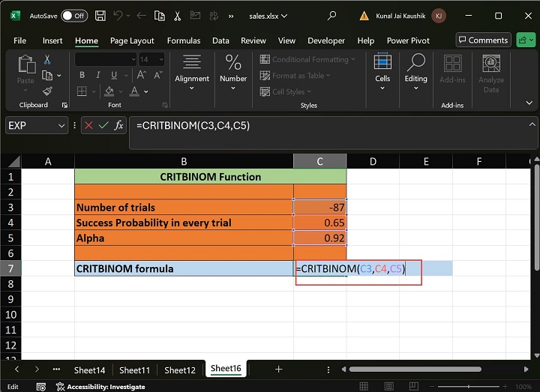Expand the formula bar chevron

[x=532, y=125]
